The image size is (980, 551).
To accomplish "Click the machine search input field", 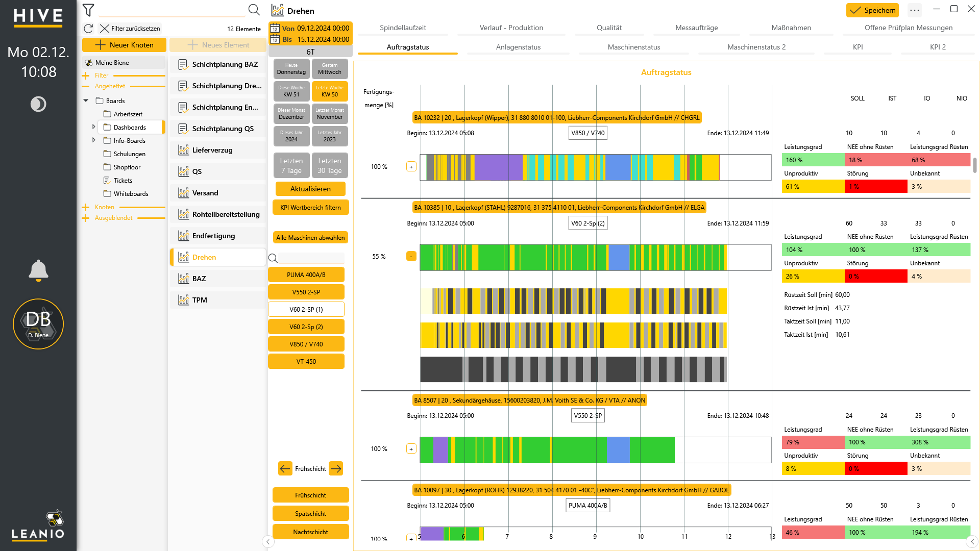I will pyautogui.click(x=312, y=258).
